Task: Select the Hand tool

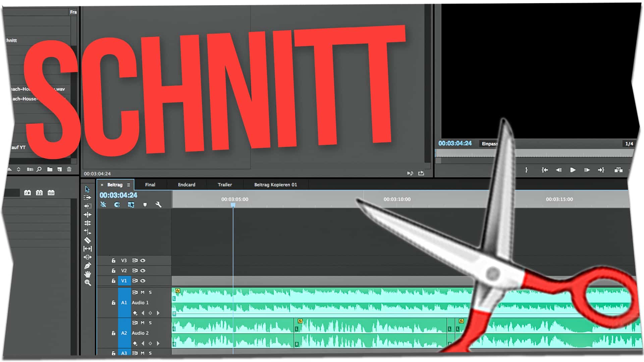Action: (88, 274)
